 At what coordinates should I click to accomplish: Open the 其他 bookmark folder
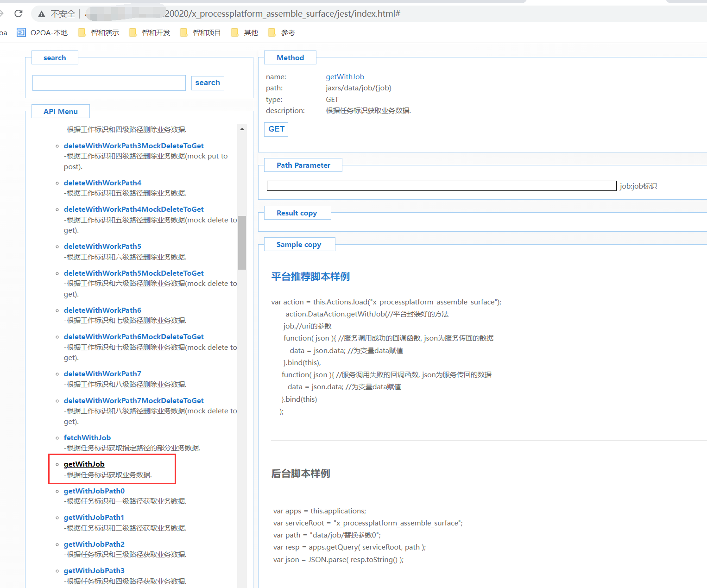(245, 32)
